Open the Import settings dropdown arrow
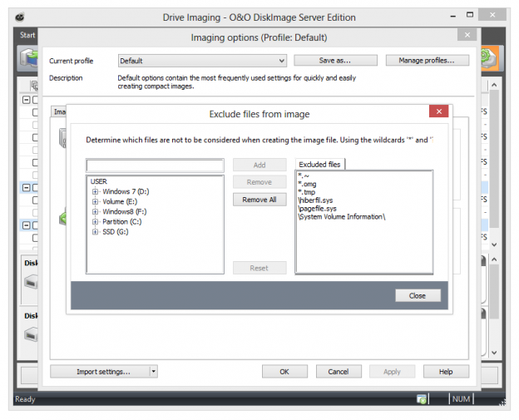 point(154,372)
